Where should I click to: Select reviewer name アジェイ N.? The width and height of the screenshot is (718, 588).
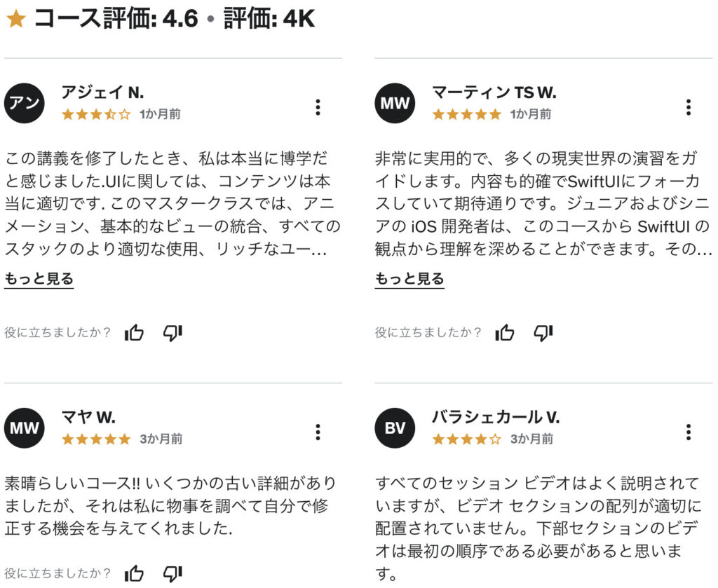coord(102,93)
